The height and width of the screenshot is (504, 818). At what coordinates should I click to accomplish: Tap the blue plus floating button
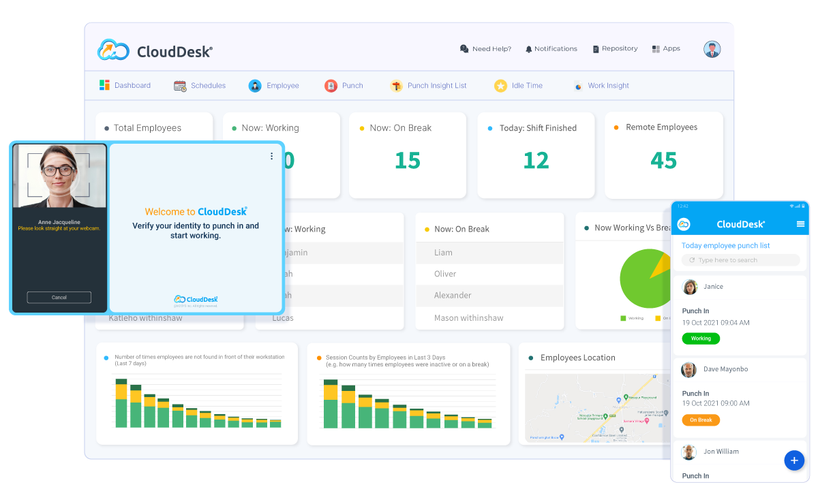coord(793,460)
